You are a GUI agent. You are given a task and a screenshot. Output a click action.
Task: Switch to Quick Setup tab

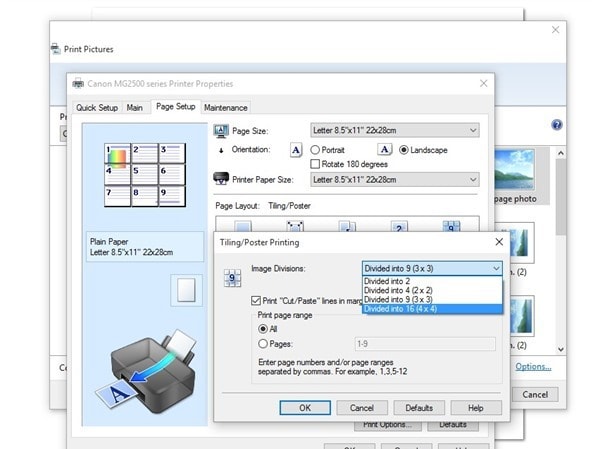(97, 108)
